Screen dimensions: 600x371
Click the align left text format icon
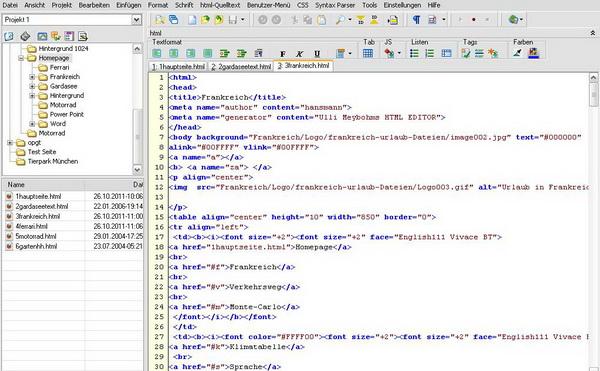tap(157, 54)
